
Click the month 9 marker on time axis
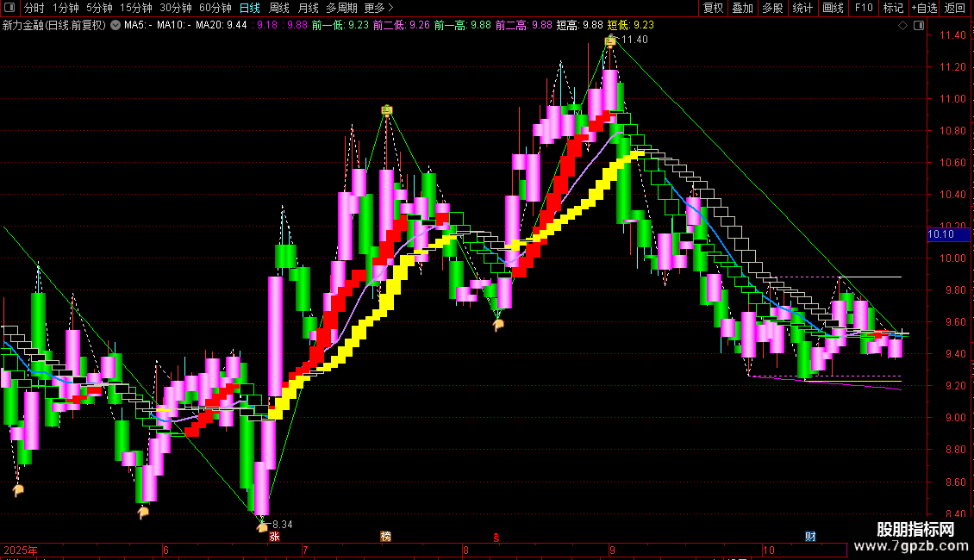coord(612,550)
